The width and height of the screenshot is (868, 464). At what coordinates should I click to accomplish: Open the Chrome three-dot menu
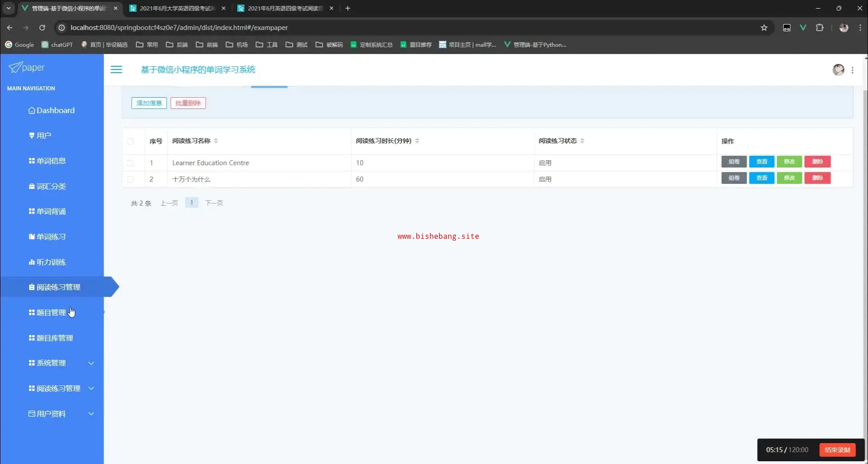pos(860,28)
